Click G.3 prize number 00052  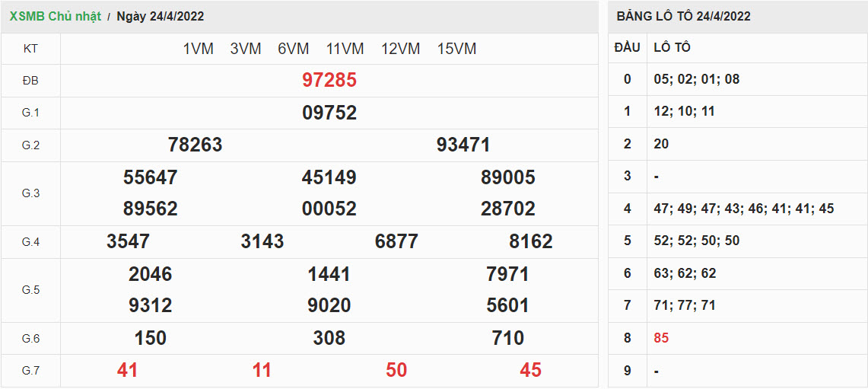pyautogui.click(x=329, y=209)
